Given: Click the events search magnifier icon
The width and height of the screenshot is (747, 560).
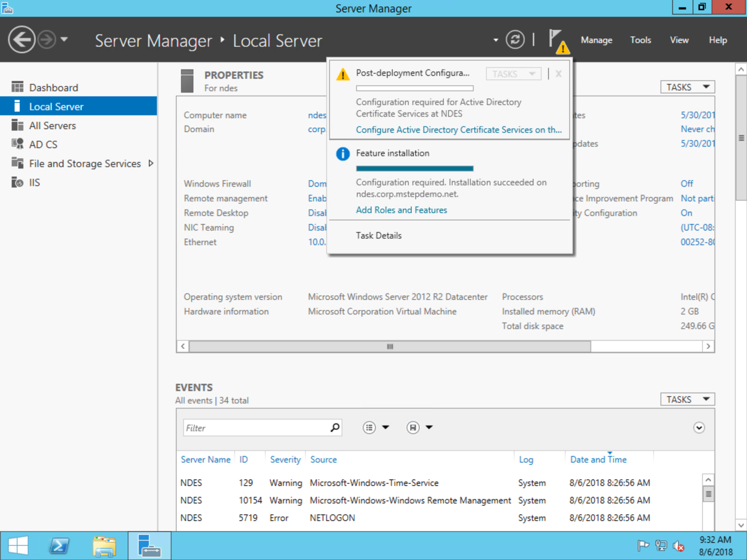Looking at the screenshot, I should (x=335, y=428).
